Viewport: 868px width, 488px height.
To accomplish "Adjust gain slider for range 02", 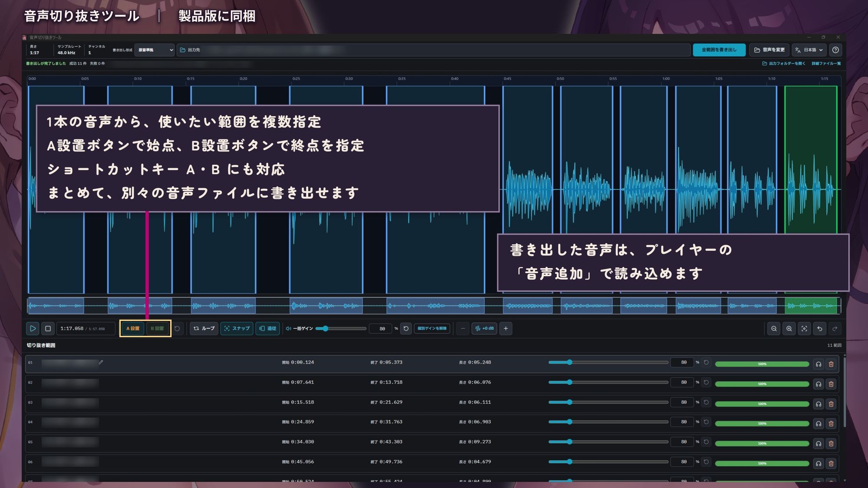I will (x=608, y=382).
